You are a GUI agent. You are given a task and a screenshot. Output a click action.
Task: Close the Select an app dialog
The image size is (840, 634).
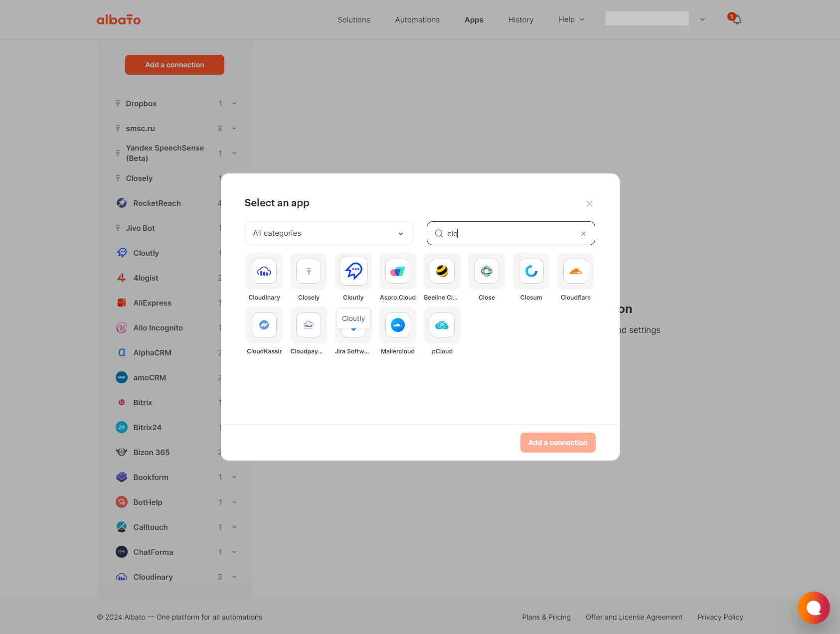click(589, 203)
